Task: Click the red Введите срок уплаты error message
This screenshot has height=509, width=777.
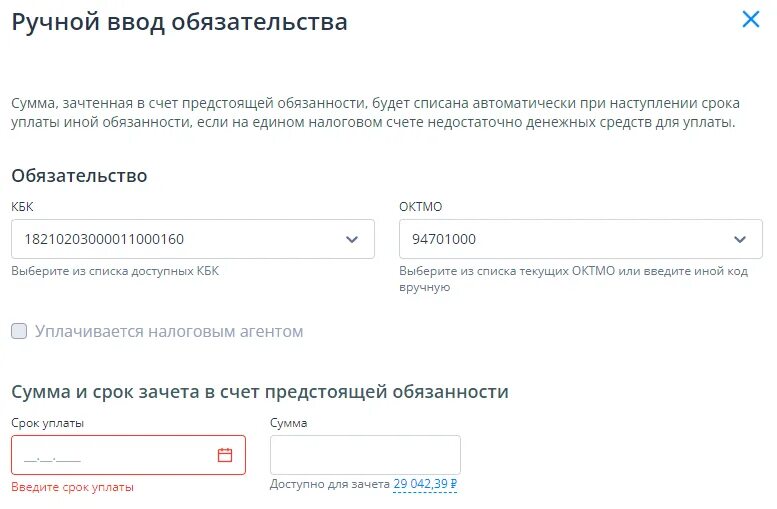Action: pos(72,487)
